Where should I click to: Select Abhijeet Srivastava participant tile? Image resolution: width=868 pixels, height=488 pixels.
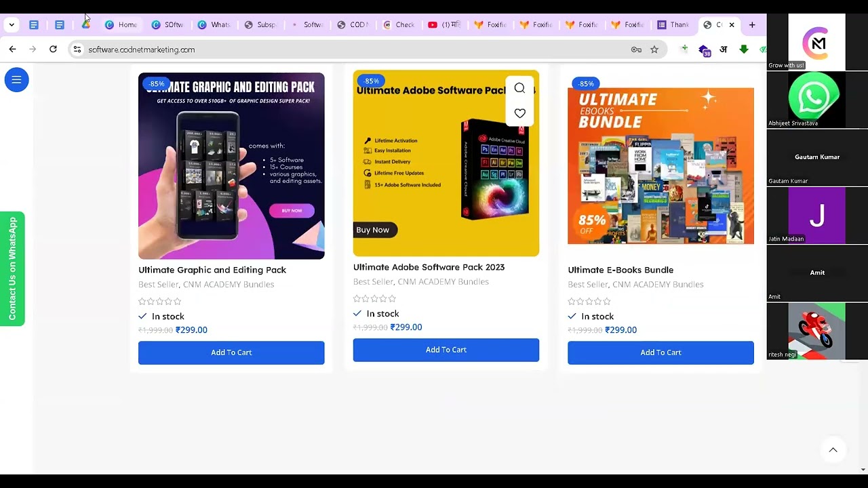(816, 99)
